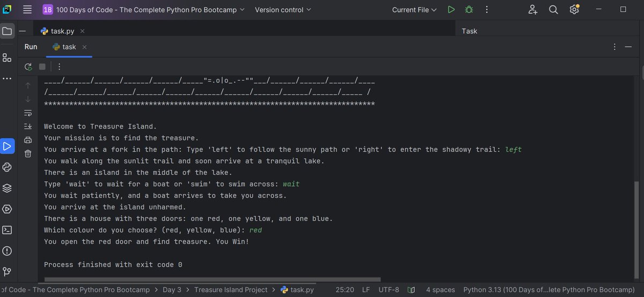Click 'Process finished with exit code 0' text
The image size is (644, 297).
coord(113,265)
